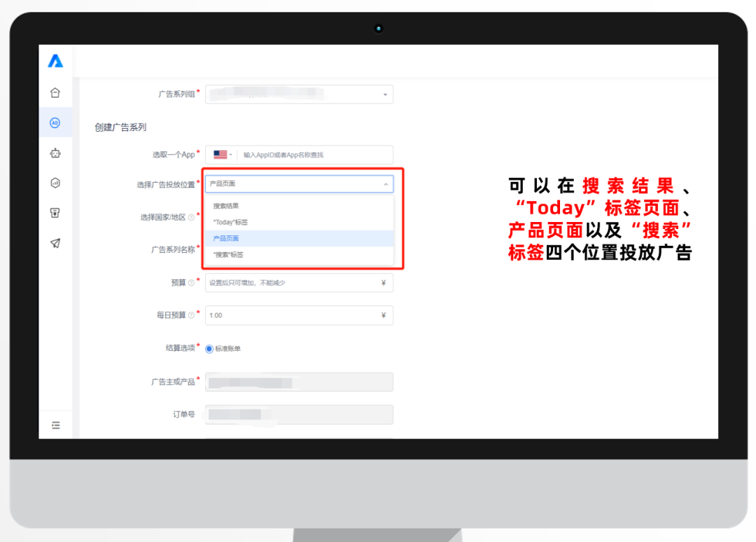This screenshot has height=542, width=756.
Task: Choose 产品页面 in the placement list
Action: (x=300, y=239)
